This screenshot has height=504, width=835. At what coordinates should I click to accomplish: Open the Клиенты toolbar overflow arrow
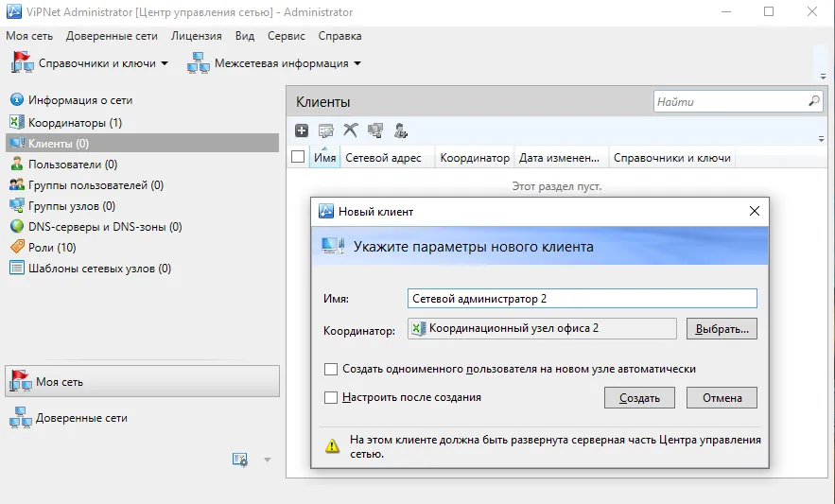click(821, 139)
